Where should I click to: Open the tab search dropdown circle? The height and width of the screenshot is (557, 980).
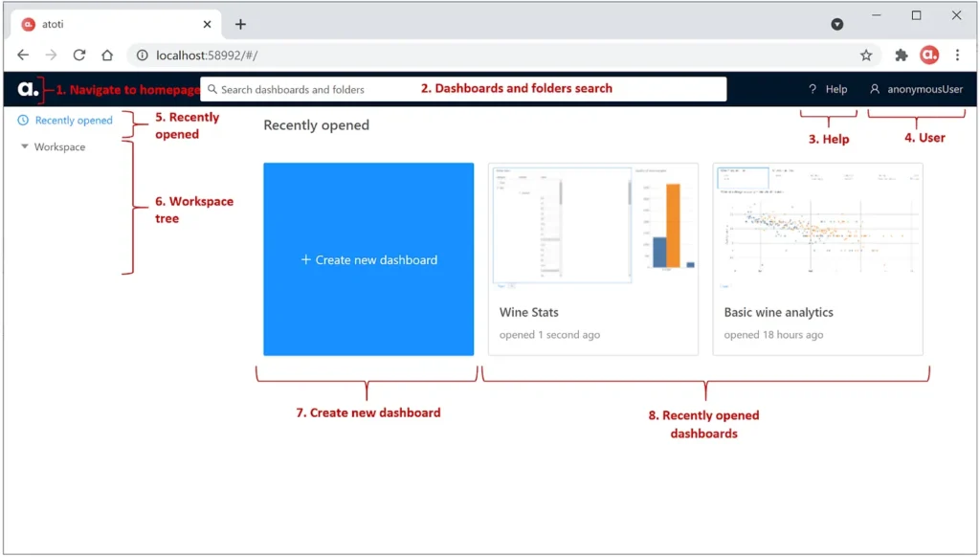(x=836, y=24)
